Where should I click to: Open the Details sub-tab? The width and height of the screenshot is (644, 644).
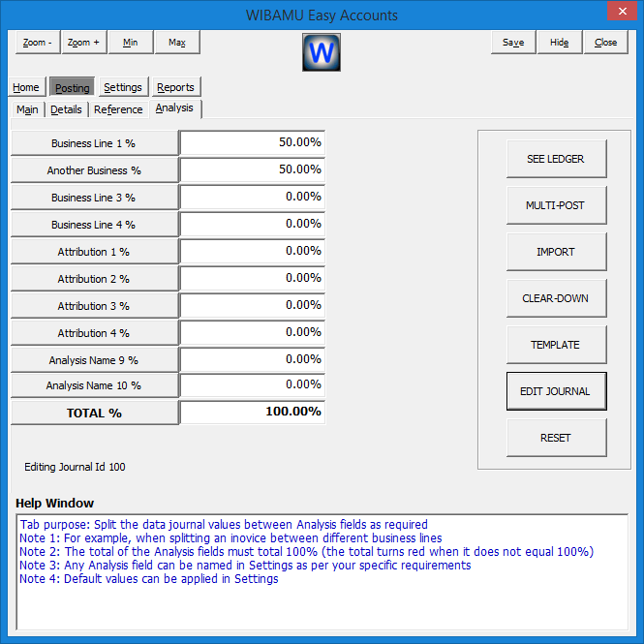[x=66, y=109]
